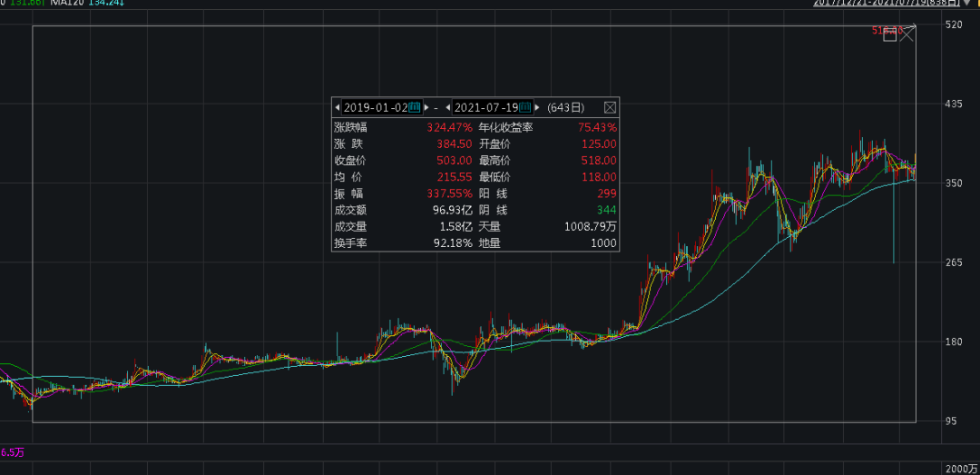The height and width of the screenshot is (475, 980).
Task: Step start date forward with right arrow
Action: coord(426,107)
